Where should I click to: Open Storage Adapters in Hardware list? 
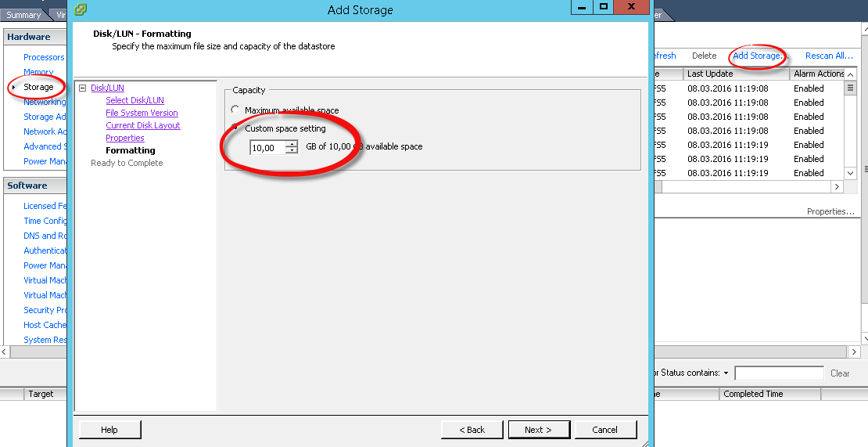pos(45,117)
